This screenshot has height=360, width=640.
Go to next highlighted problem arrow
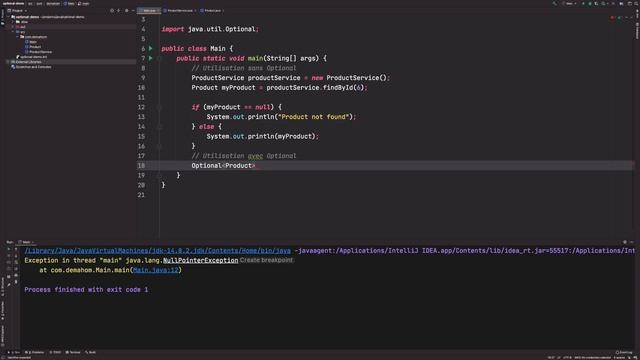pyautogui.click(x=632, y=17)
